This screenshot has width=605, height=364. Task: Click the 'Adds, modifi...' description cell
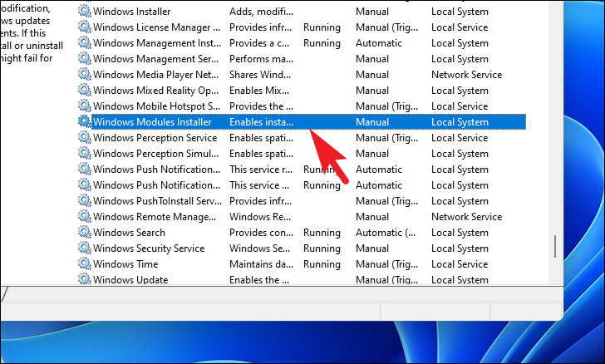pyautogui.click(x=261, y=12)
